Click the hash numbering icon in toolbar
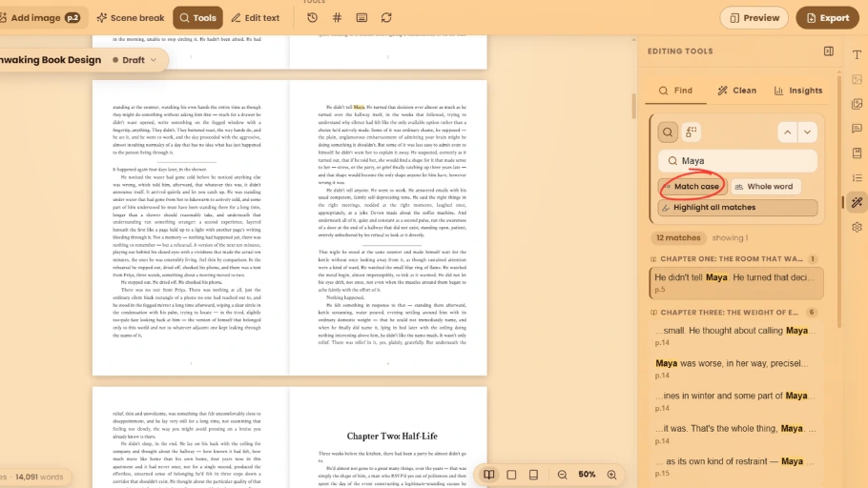868x488 pixels. [x=337, y=18]
